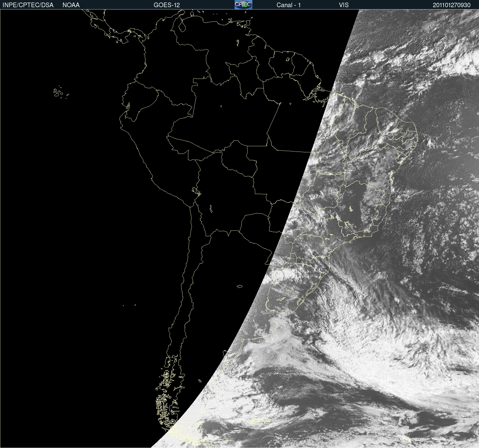Click the CPTEC logo in header

pyautogui.click(x=243, y=5)
